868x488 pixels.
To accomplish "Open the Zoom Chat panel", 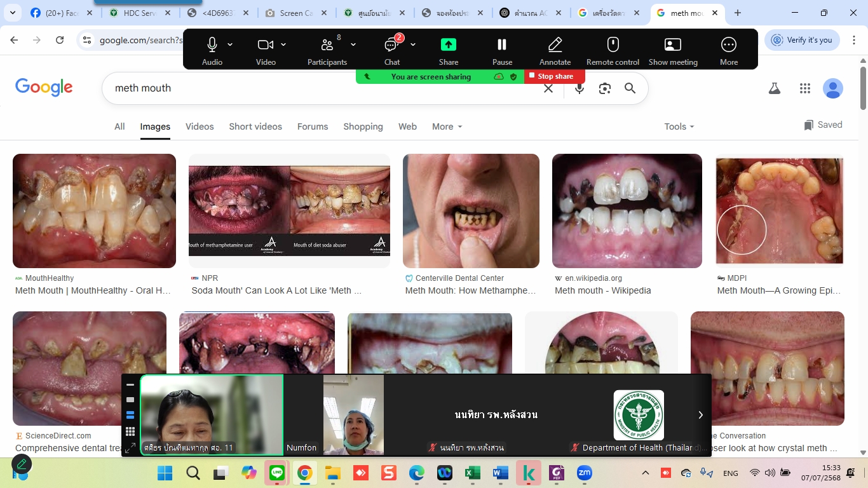I will [391, 45].
